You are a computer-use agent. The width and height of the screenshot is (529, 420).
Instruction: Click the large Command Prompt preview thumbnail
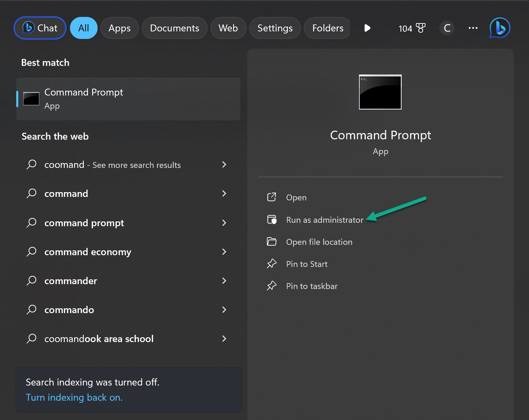coord(380,92)
